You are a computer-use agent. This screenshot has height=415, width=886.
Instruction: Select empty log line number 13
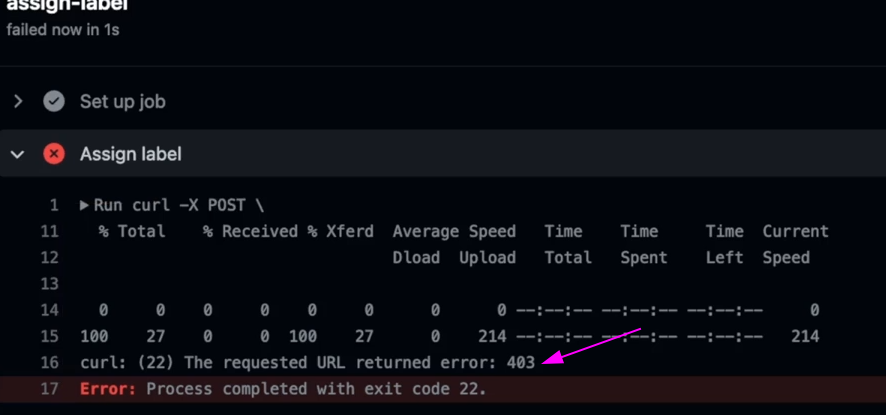[51, 283]
